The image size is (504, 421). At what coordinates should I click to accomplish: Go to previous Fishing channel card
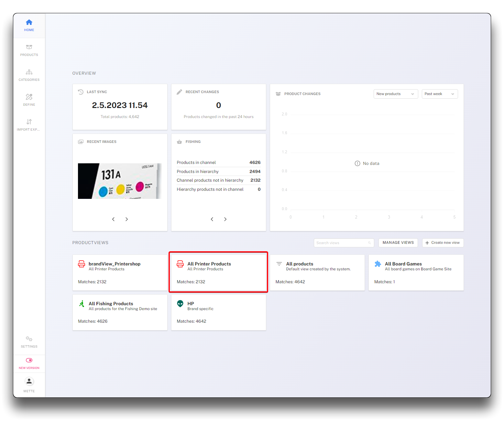[212, 219]
